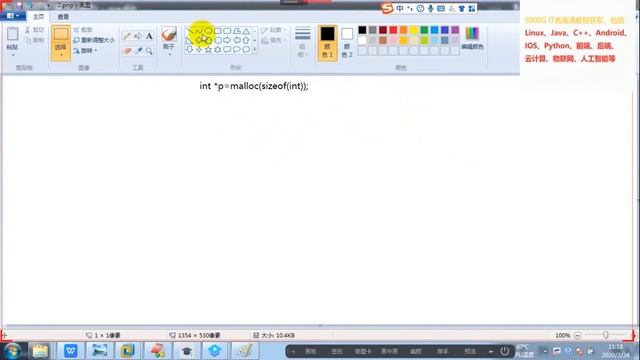Pick the up arrow shape

point(246,40)
